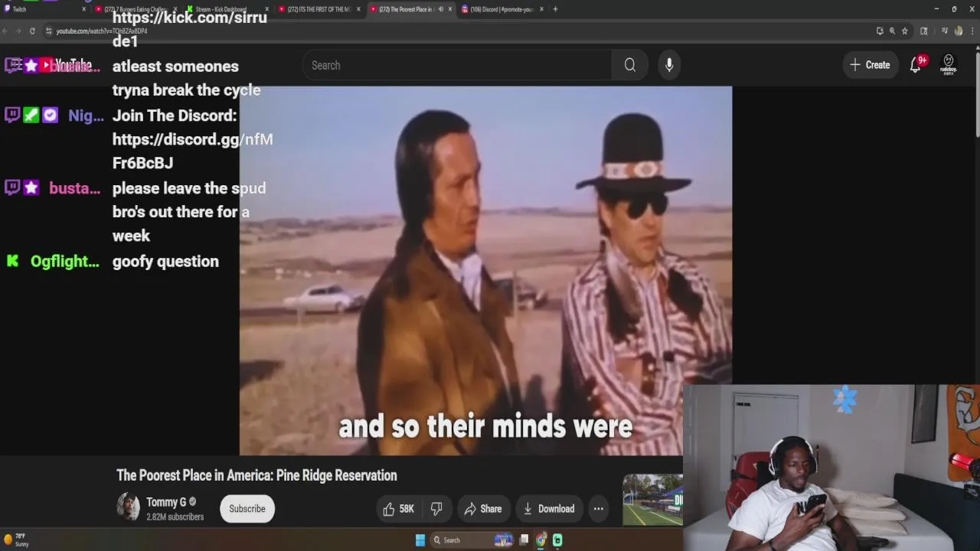Viewport: 980px width, 551px height.
Task: Click the green Kick app icon in taskbar
Action: [x=557, y=540]
